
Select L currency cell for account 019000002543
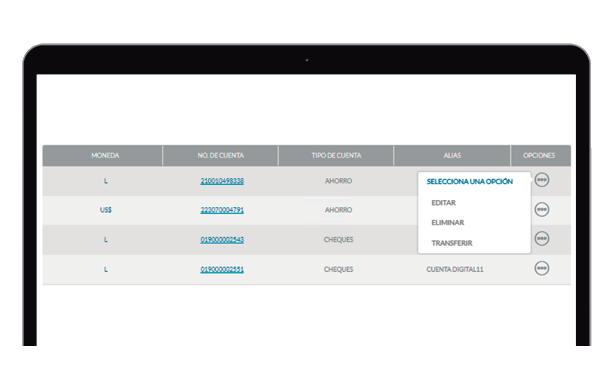[105, 240]
